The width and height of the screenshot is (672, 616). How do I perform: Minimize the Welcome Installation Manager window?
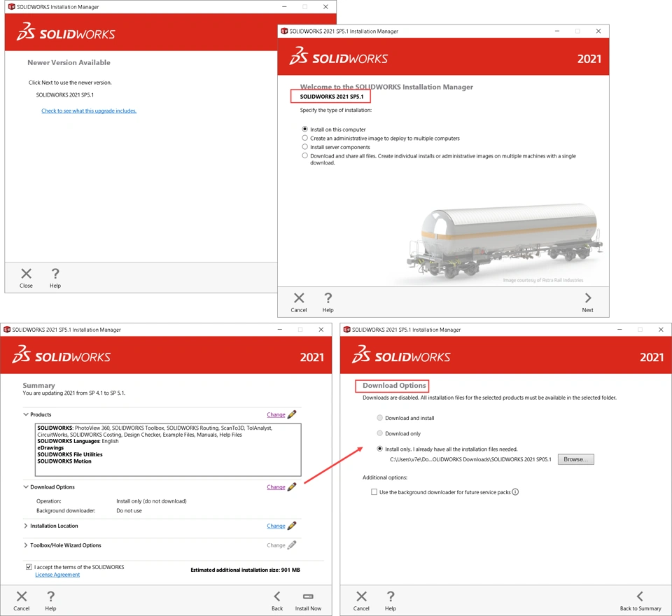click(557, 31)
